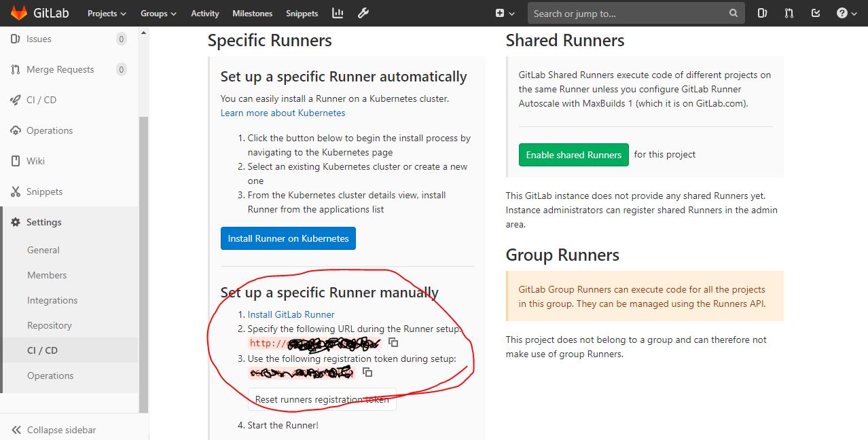
Task: Open the top bar Snippets link
Action: [x=302, y=13]
